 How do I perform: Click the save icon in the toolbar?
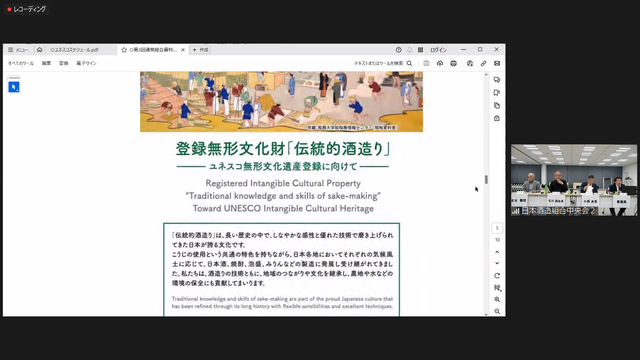pyautogui.click(x=426, y=63)
